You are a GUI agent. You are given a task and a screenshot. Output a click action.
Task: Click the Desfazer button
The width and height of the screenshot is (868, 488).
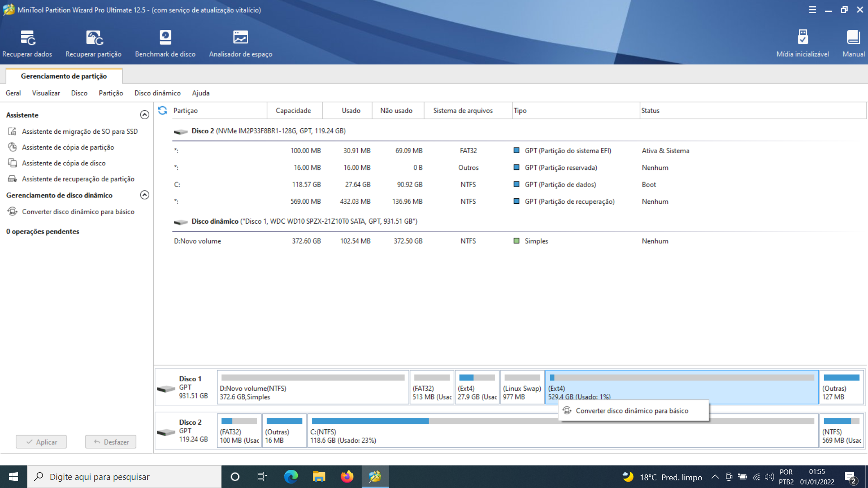(111, 442)
